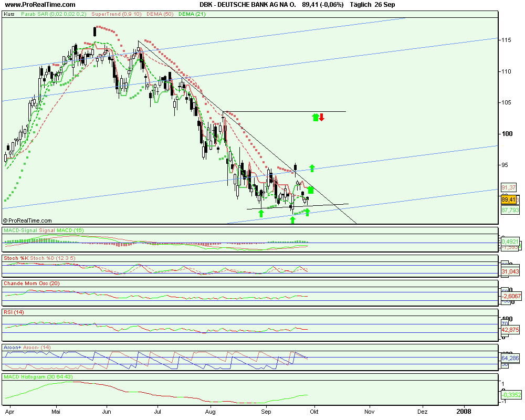Click the green buy signal arrow beside the red arrow
This screenshot has width=525, height=420.
tap(315, 117)
